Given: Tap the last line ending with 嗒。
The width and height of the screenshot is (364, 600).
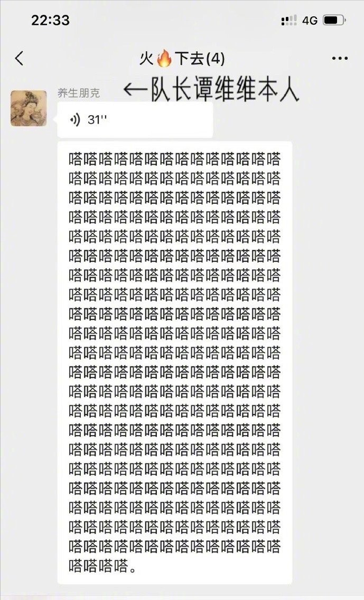Looking at the screenshot, I should [102, 566].
